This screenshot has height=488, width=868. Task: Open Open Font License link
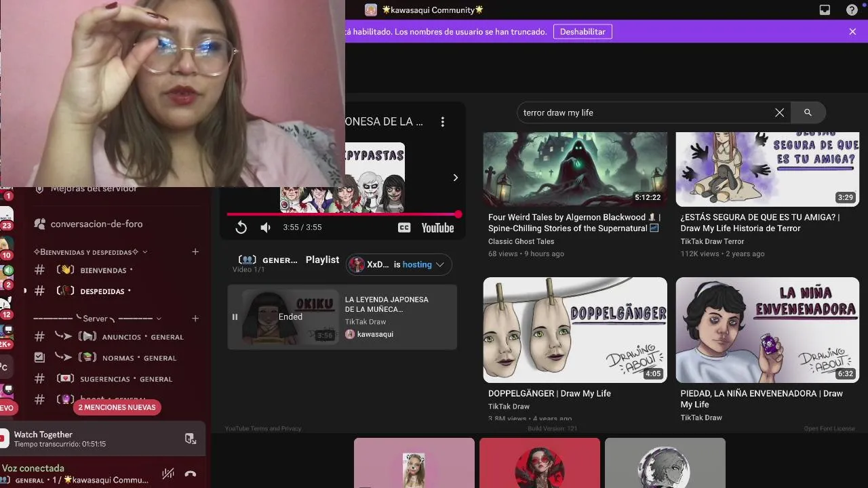pyautogui.click(x=829, y=428)
